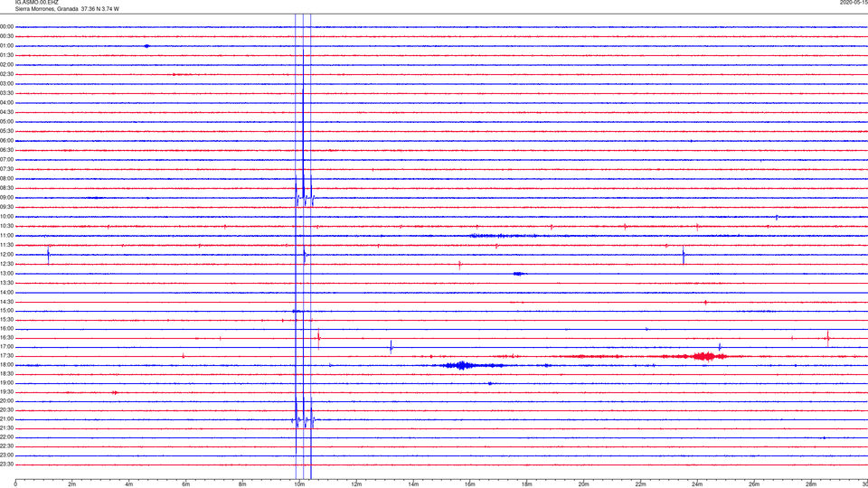Screen dimensions: 868x488
Task: Click red spike on the 12:30 trace
Action: click(x=459, y=265)
